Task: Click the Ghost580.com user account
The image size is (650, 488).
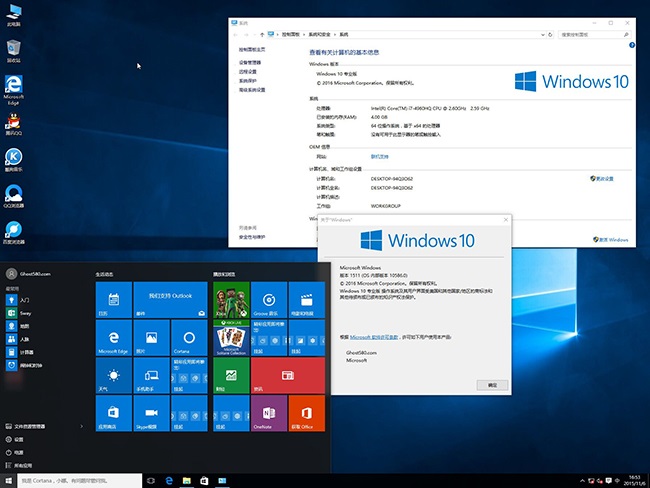Action: (29, 274)
